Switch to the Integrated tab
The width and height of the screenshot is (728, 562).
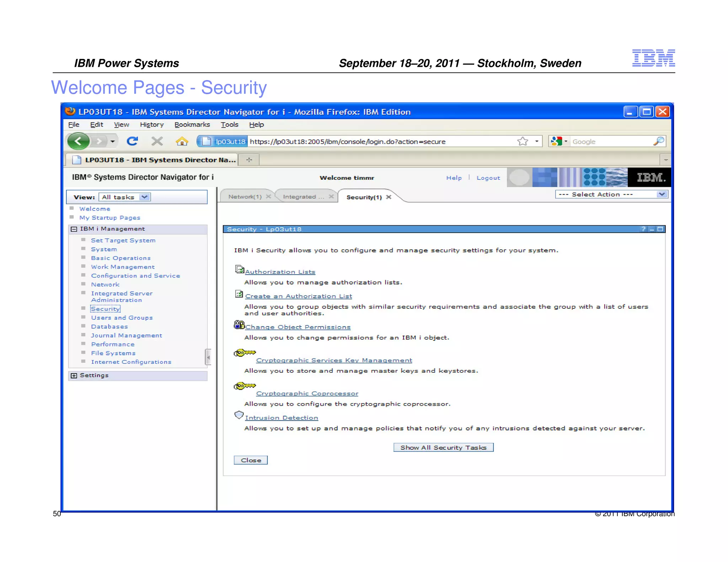click(304, 196)
